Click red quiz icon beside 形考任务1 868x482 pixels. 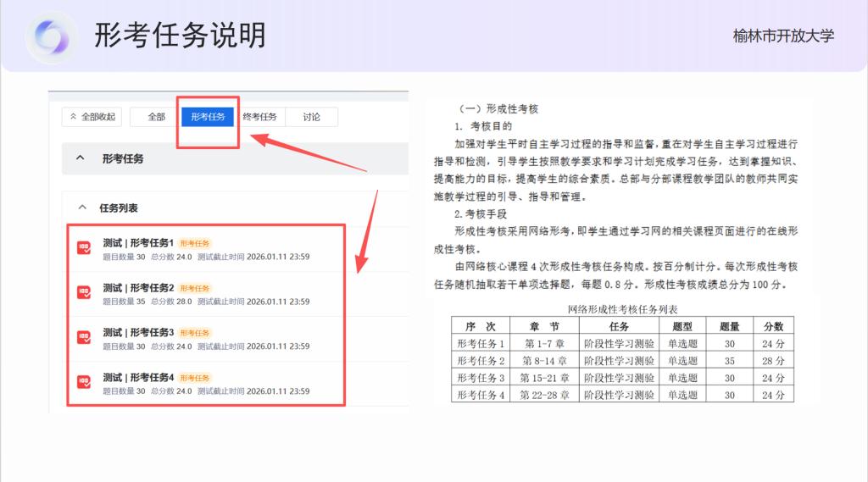(84, 248)
